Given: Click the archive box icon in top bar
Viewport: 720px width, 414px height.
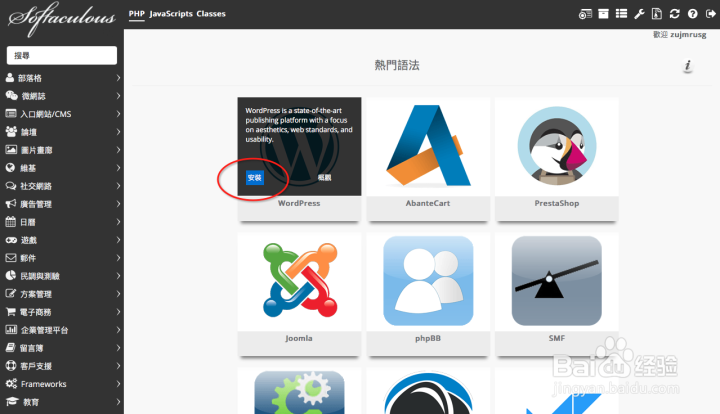Looking at the screenshot, I should pyautogui.click(x=603, y=14).
